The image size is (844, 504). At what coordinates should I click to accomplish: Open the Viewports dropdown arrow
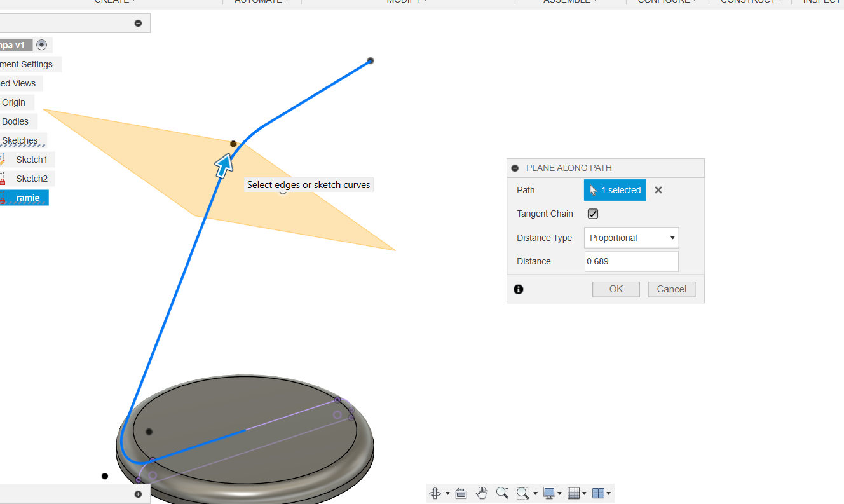click(x=609, y=494)
